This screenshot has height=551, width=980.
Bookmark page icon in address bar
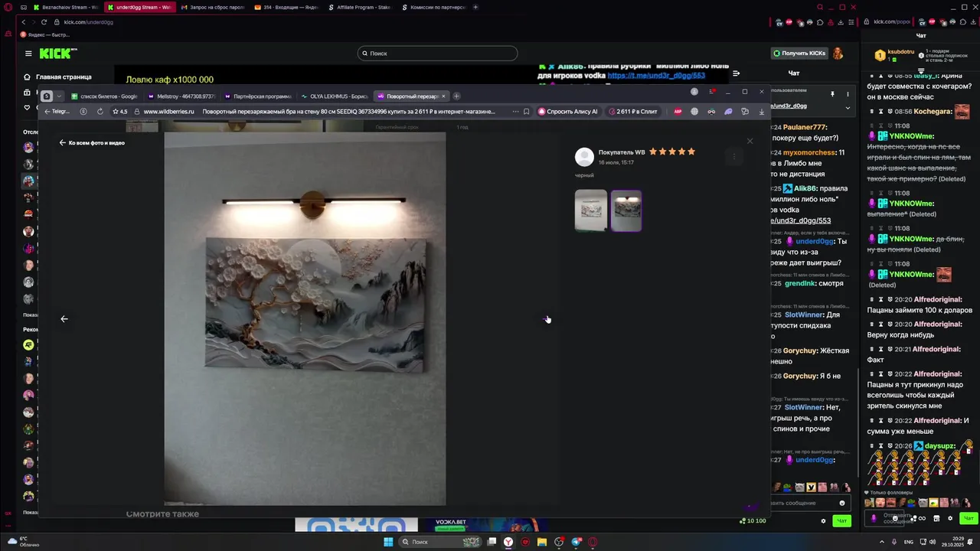(x=526, y=112)
